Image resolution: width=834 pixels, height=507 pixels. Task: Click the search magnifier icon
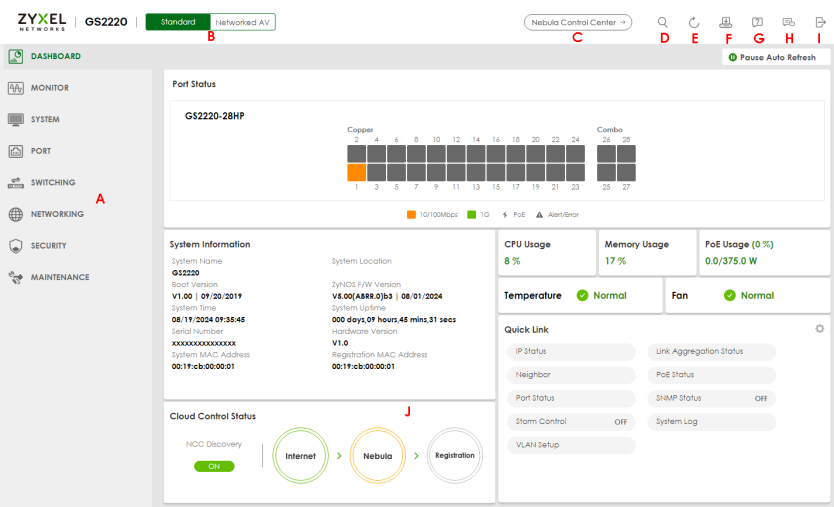coord(663,22)
